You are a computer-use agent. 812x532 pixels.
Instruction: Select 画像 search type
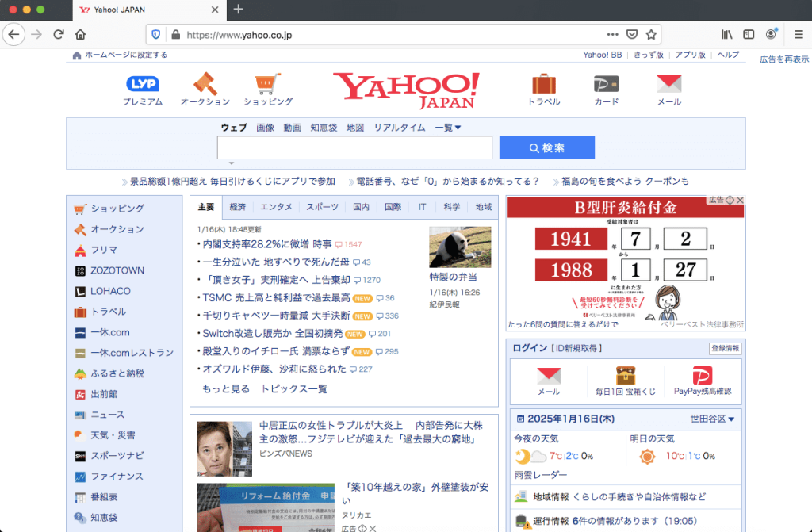point(265,128)
